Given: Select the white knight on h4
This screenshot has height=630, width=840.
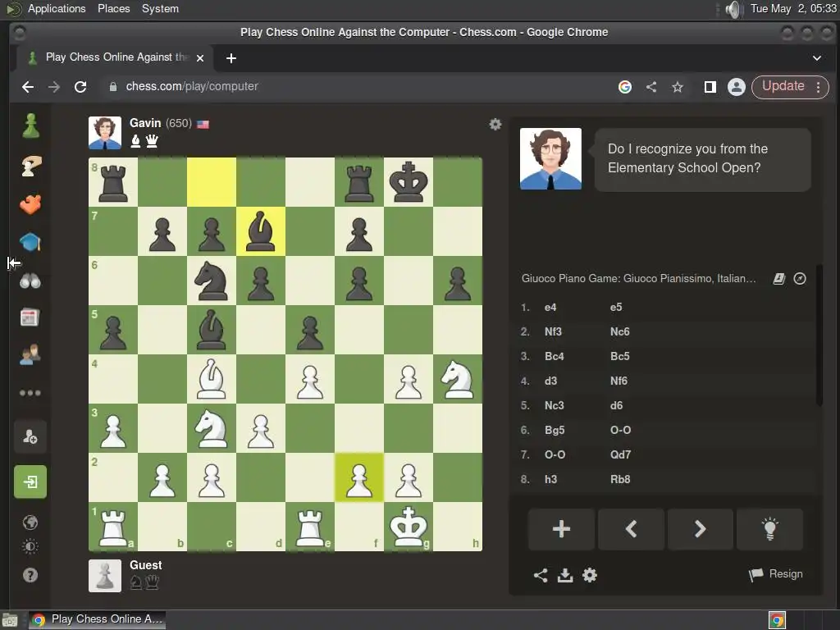Looking at the screenshot, I should [458, 379].
